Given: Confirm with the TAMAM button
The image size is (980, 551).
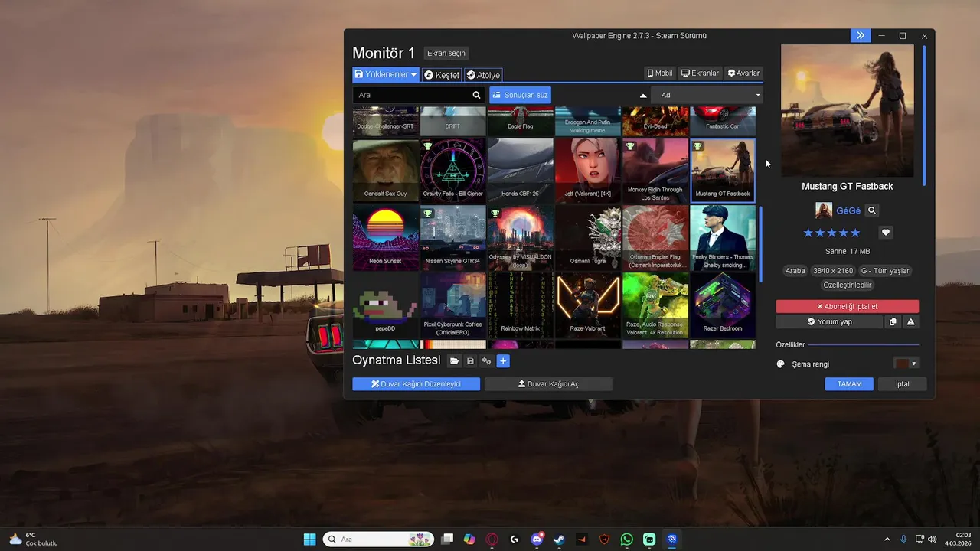Looking at the screenshot, I should pos(849,384).
